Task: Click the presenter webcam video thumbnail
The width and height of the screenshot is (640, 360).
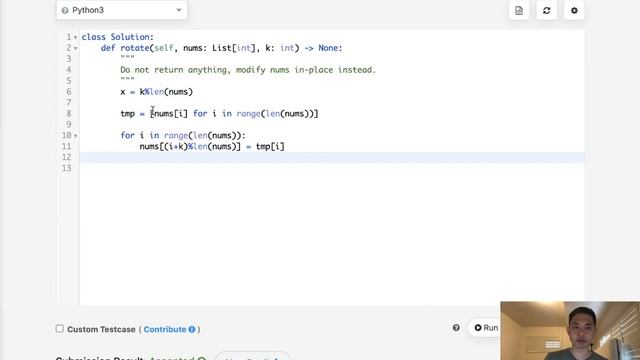Action: [570, 331]
